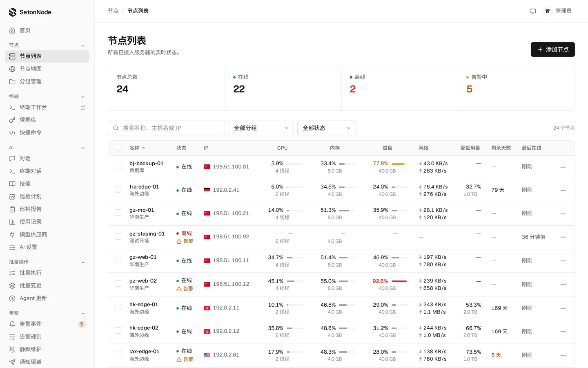
Task: Collapse the AI sidebar section
Action: pos(83,148)
